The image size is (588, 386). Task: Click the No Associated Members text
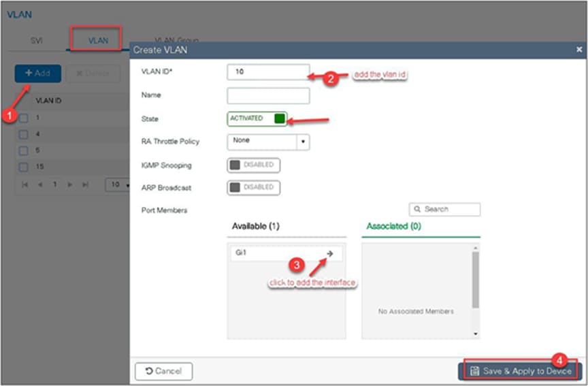point(416,311)
